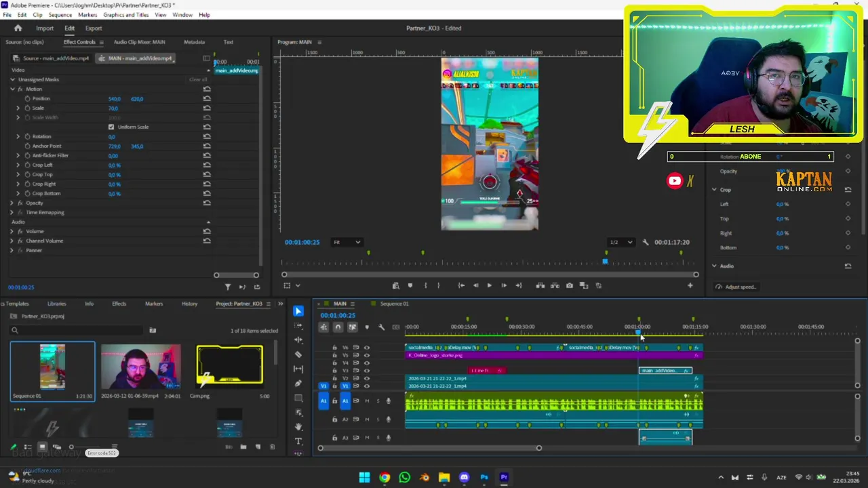Image resolution: width=868 pixels, height=488 pixels.
Task: Hide the V5 track output
Action: coord(367,355)
